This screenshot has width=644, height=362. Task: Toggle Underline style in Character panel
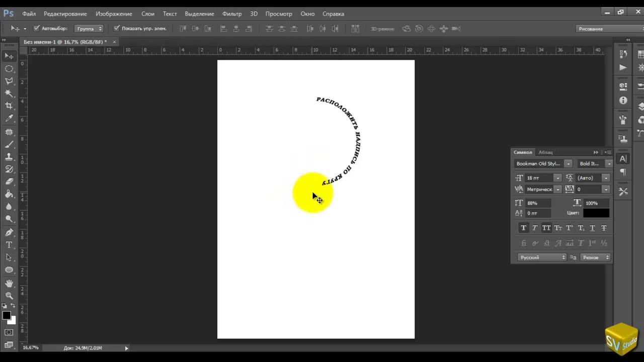592,228
